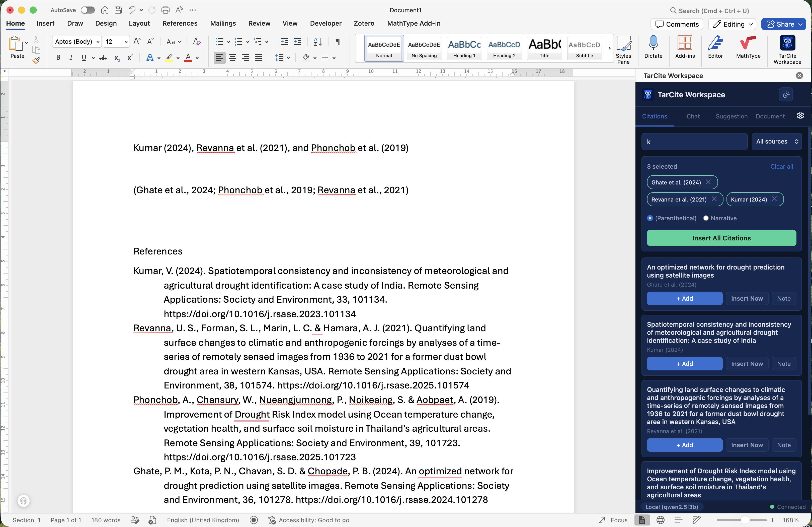
Task: Switch to the TarCite Document tab
Action: coord(770,116)
